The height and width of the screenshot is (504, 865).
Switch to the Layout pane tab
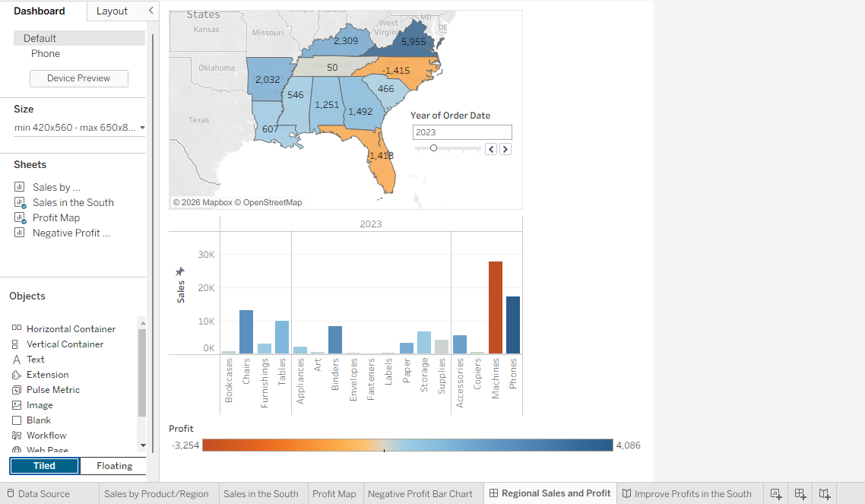[112, 11]
